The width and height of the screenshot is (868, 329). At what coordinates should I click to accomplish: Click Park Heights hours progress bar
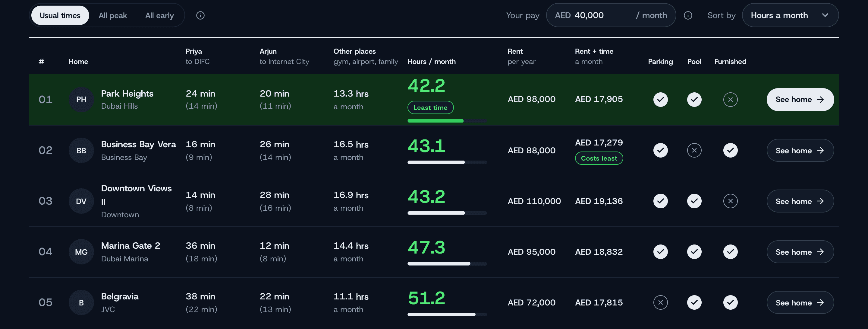447,121
